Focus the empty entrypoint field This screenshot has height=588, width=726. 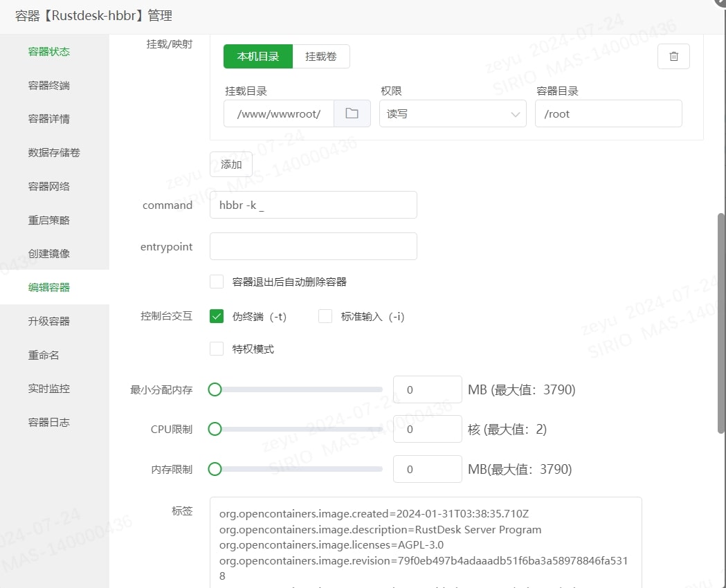(x=314, y=246)
